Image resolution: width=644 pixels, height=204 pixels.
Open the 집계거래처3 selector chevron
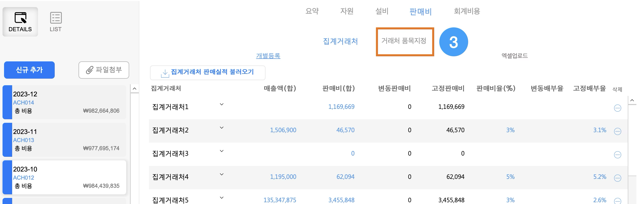click(x=221, y=151)
